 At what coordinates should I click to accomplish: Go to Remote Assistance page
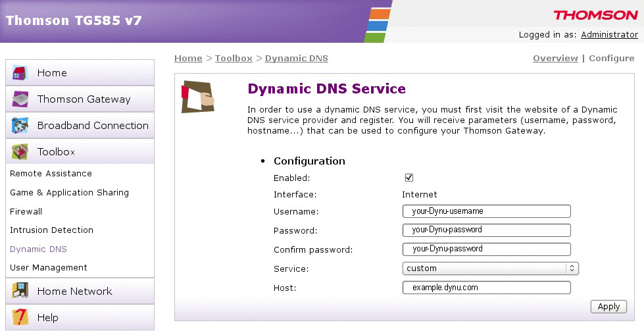coord(51,173)
